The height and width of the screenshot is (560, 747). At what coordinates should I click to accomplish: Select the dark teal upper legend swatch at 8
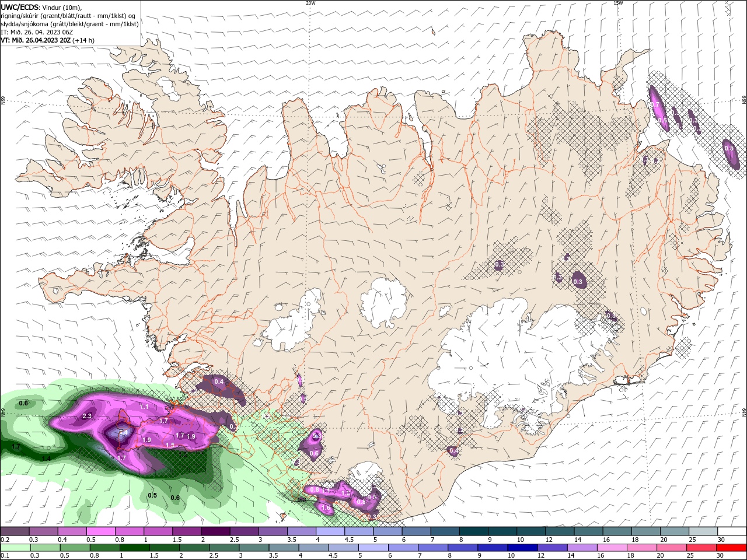click(x=474, y=531)
